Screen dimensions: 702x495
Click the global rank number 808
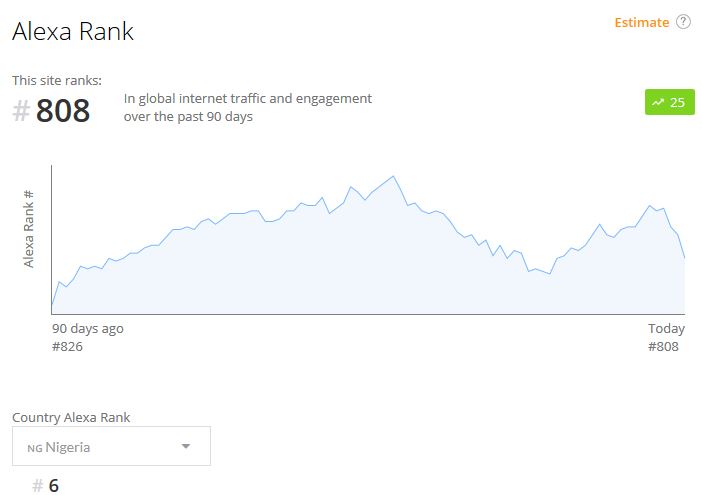[x=63, y=111]
